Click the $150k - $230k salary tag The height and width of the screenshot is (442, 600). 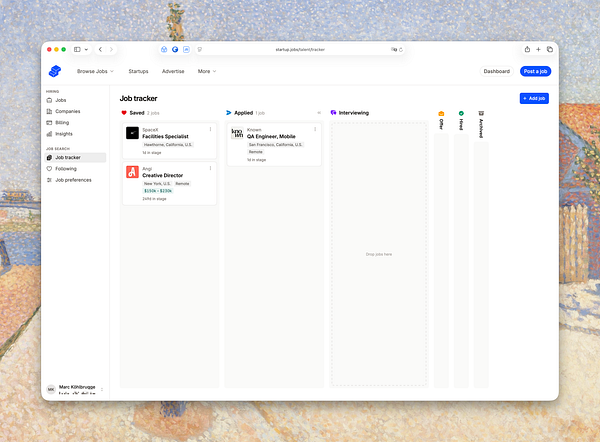click(x=158, y=191)
